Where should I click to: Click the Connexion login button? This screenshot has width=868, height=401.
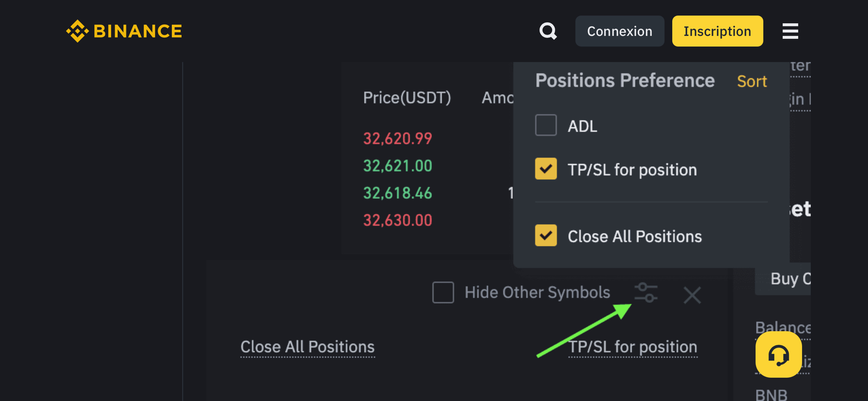[x=620, y=31]
